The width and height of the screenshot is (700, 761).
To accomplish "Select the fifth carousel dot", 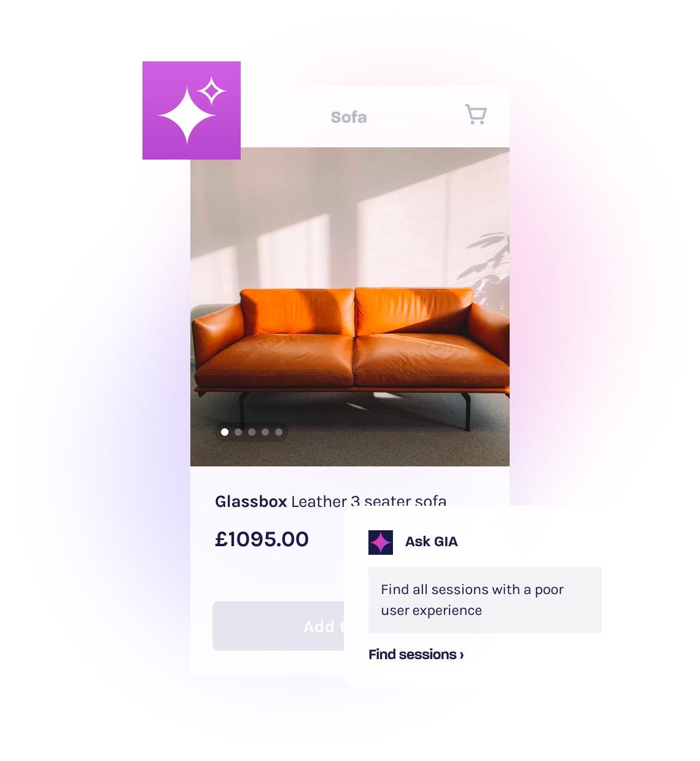I will 279,432.
